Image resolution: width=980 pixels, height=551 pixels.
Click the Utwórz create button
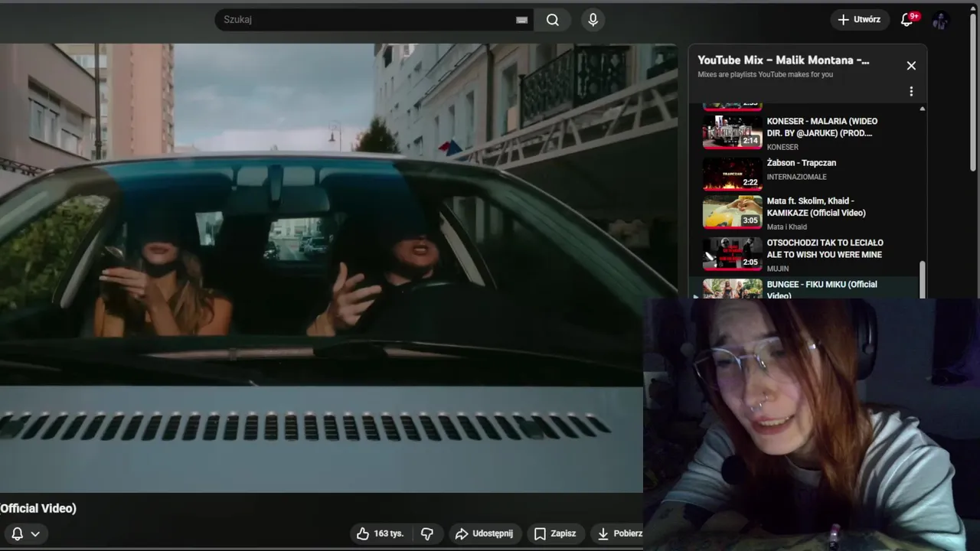[860, 20]
